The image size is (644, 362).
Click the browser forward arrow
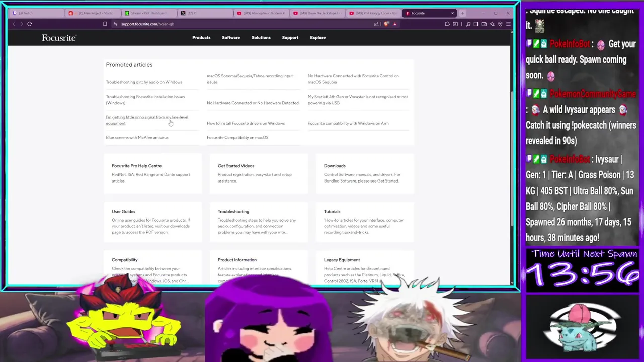[21, 24]
